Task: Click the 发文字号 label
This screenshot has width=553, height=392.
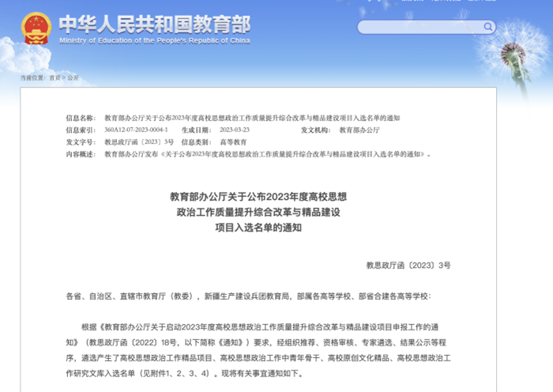Action: 81,142
